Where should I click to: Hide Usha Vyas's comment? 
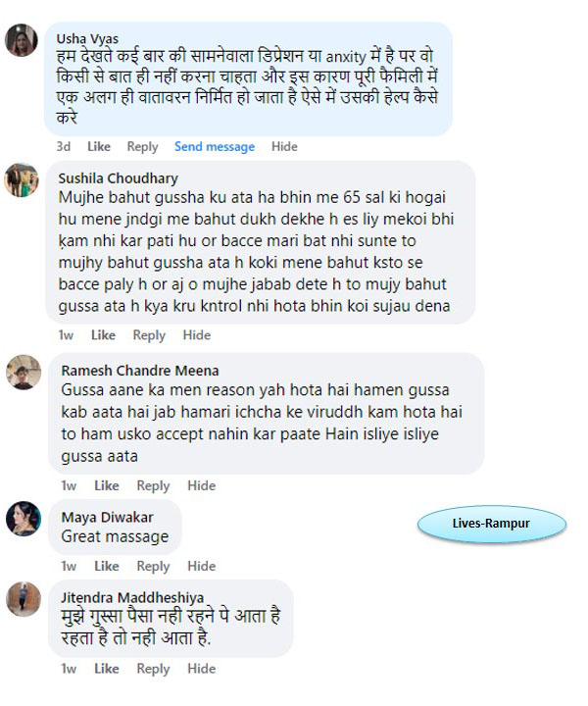coord(284,147)
